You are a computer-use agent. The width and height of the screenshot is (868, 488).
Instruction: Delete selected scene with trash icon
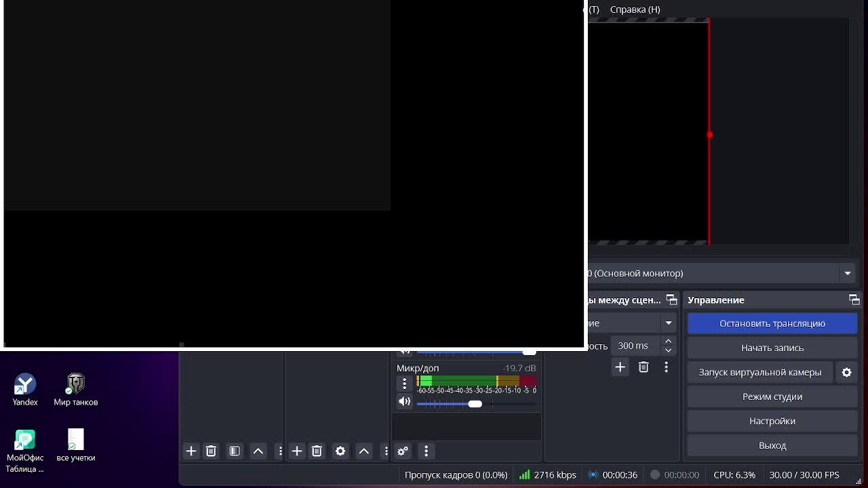coord(211,451)
